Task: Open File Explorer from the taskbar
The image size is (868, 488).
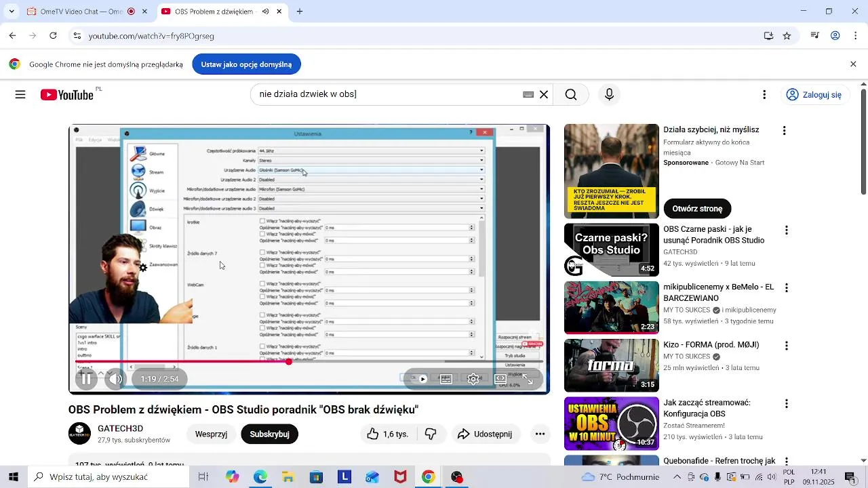Action: coord(288,477)
